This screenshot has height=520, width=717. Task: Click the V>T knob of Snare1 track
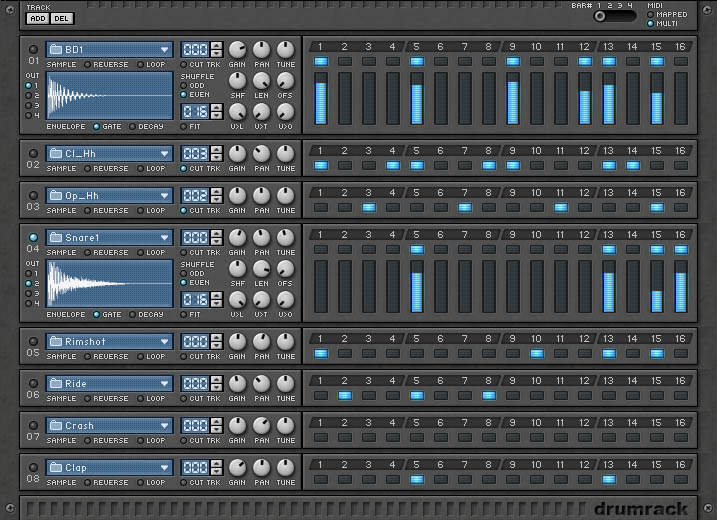262,300
